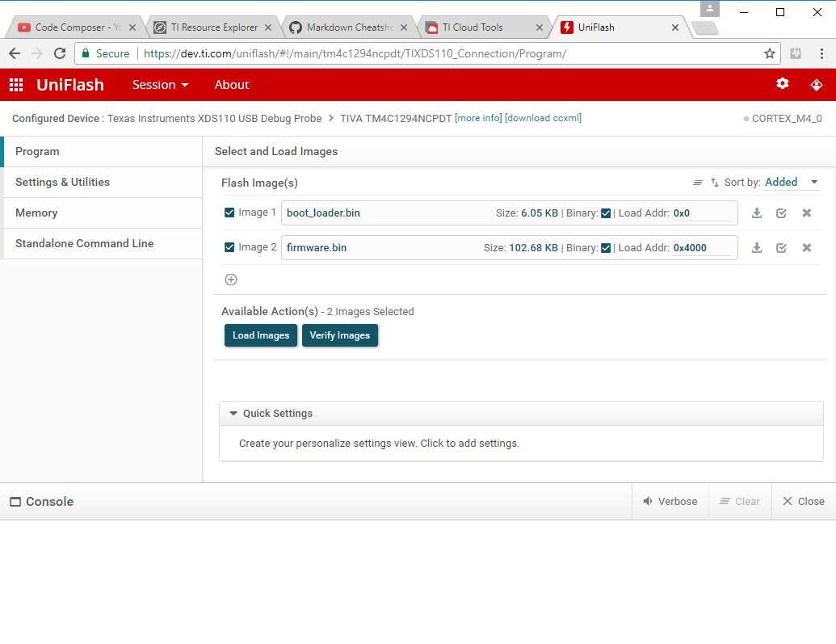This screenshot has width=836, height=644.
Task: Open the app launcher grid icon
Action: (x=16, y=85)
